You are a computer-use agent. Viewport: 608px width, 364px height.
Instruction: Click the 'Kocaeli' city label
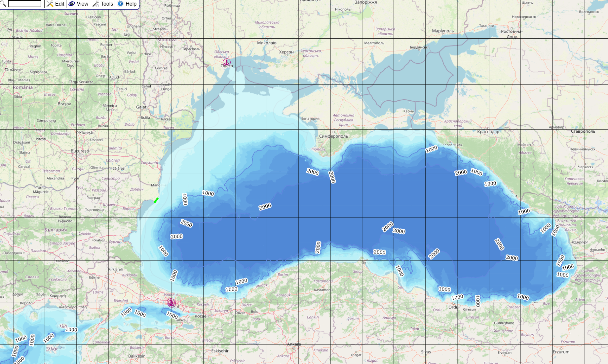(x=202, y=316)
